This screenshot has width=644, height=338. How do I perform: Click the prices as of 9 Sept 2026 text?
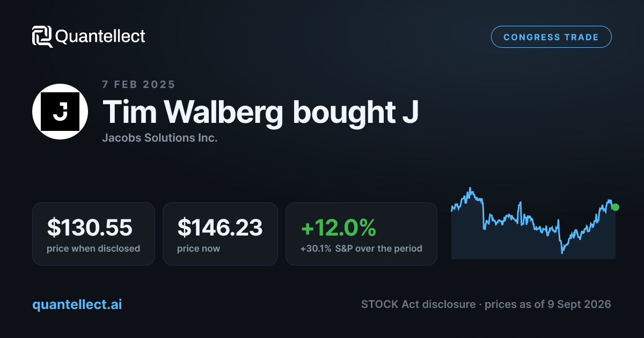coord(548,304)
